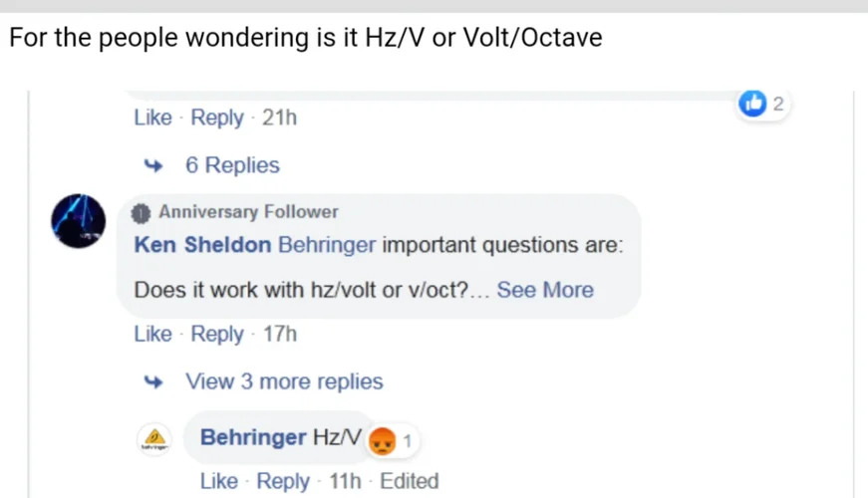
Task: Reply to Behringer's Hz/V answer
Action: (283, 481)
